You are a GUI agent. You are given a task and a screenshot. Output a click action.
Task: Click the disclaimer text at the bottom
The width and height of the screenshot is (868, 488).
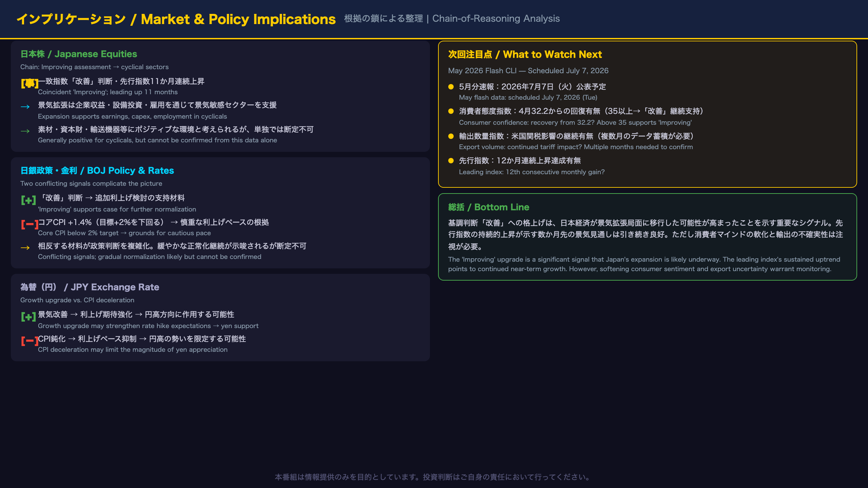[x=434, y=477]
